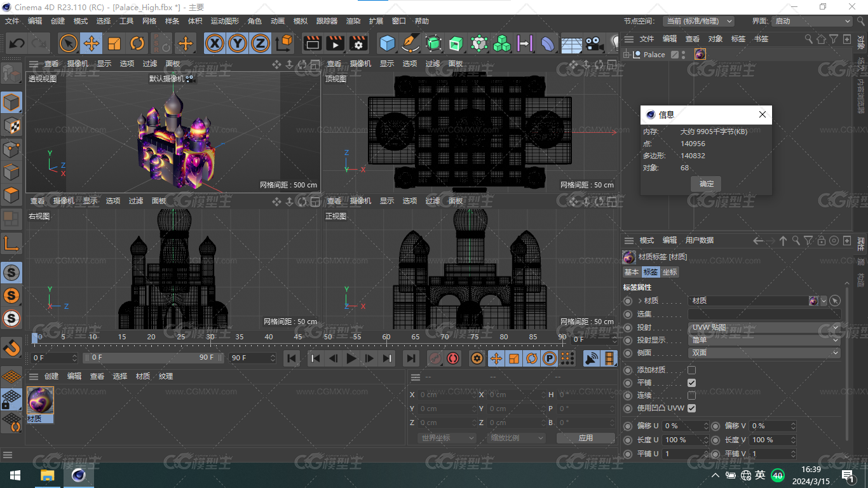Open the 界面 启动 layout dropdown
The image size is (868, 488).
(812, 21)
